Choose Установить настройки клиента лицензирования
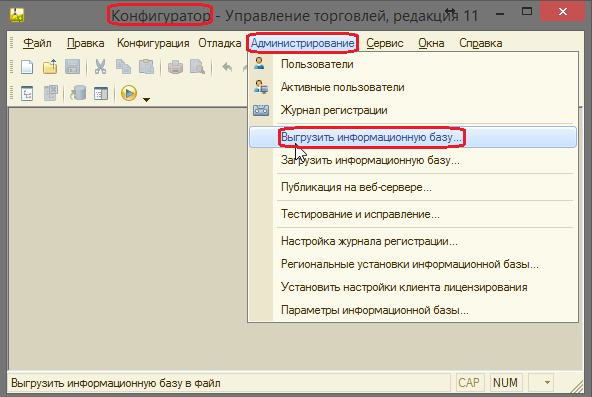This screenshot has width=592, height=397. tap(413, 287)
